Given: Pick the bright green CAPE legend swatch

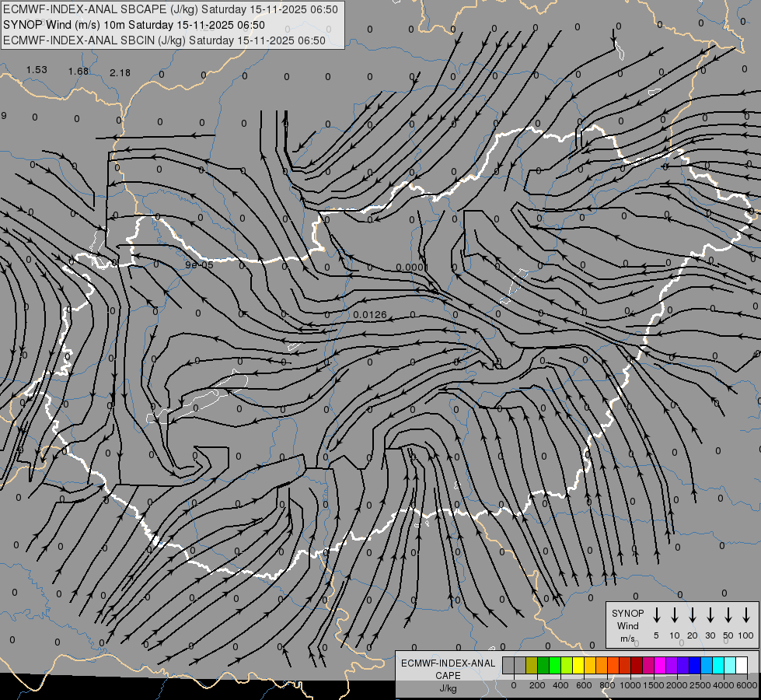Looking at the screenshot, I should (x=555, y=665).
